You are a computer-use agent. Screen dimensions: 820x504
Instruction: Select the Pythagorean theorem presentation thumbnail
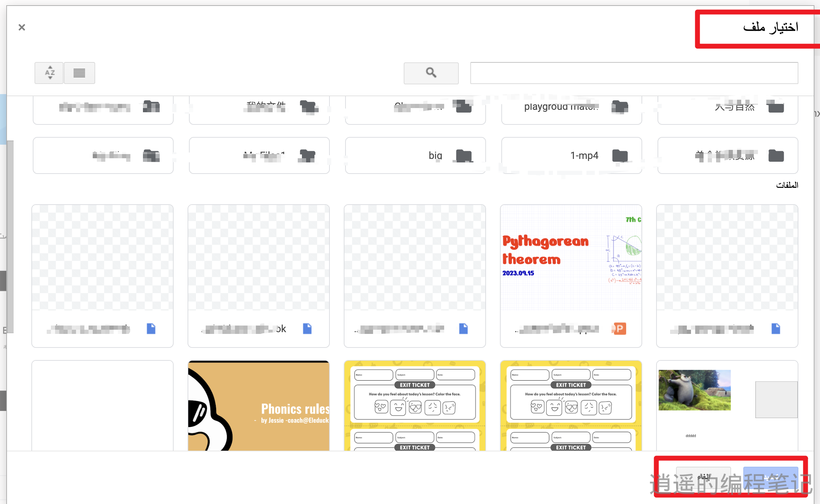point(571,257)
